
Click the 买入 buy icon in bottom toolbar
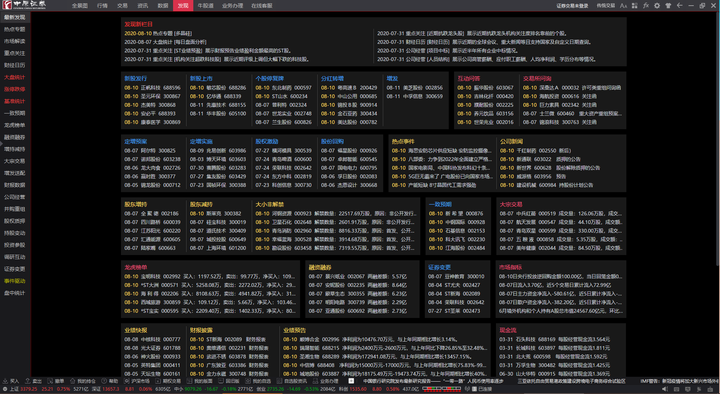coord(11,381)
